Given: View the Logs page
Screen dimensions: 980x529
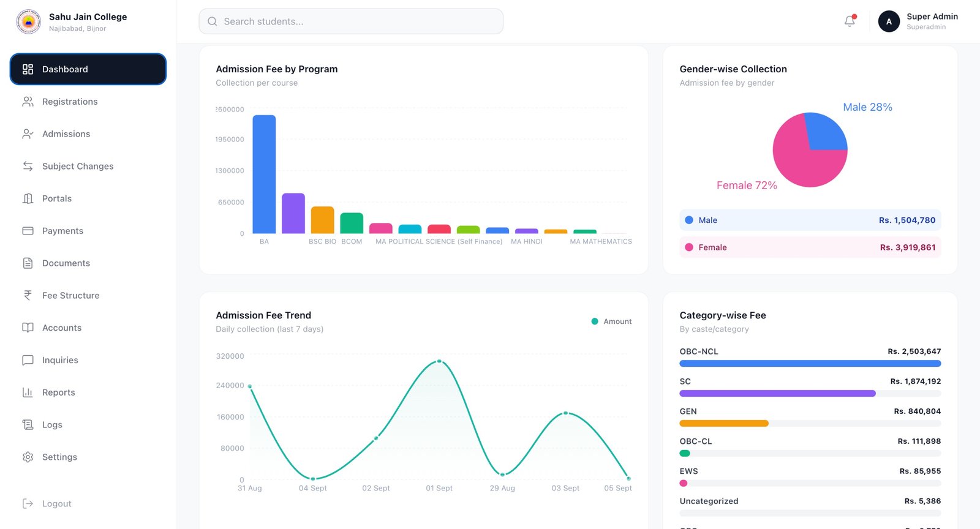Looking at the screenshot, I should click(88, 425).
